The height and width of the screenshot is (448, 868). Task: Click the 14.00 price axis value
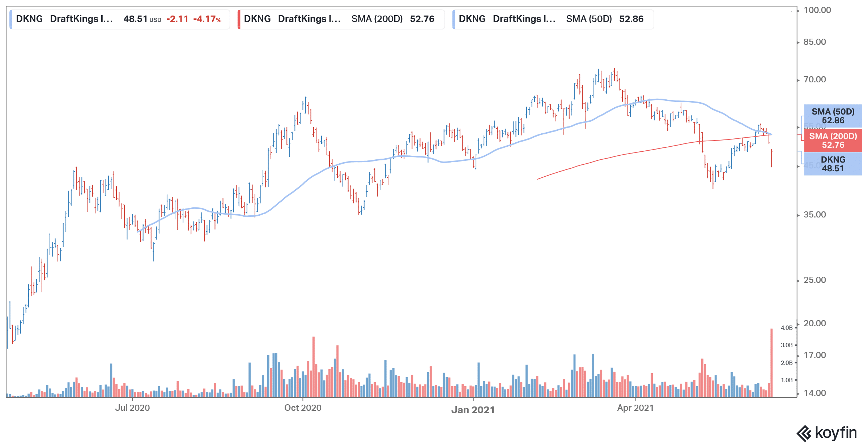(814, 393)
